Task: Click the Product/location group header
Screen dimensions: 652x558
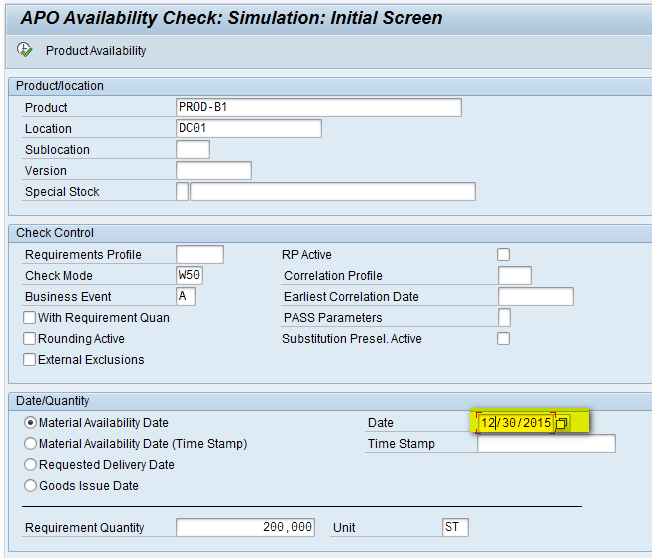Action: click(60, 86)
